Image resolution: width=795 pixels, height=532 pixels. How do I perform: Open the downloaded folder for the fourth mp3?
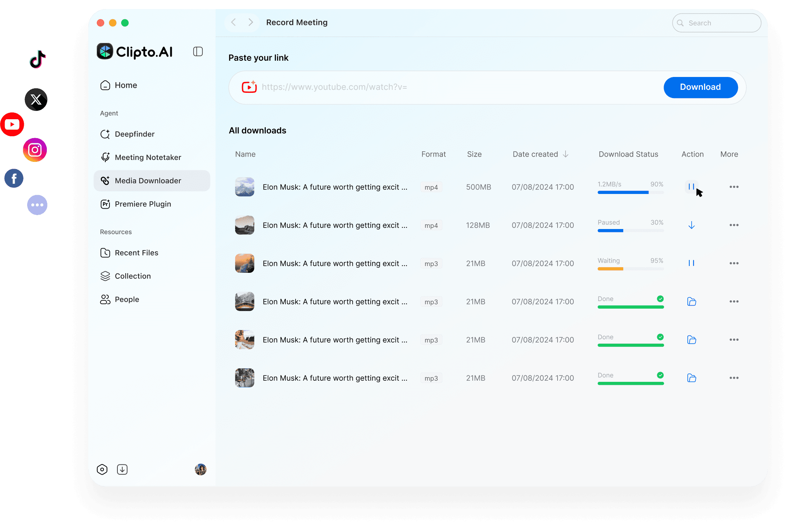[x=692, y=378]
